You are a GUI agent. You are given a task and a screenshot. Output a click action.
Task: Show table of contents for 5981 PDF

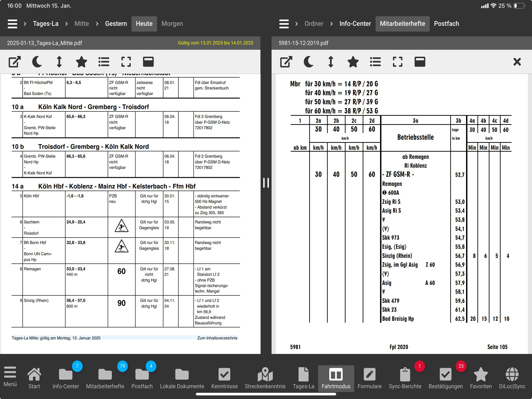point(375,62)
